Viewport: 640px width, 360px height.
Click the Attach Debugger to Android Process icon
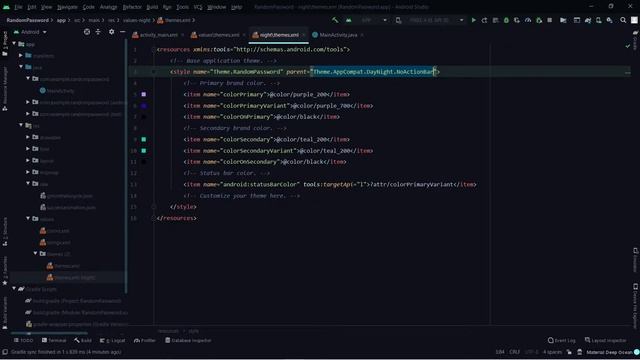tap(539, 20)
